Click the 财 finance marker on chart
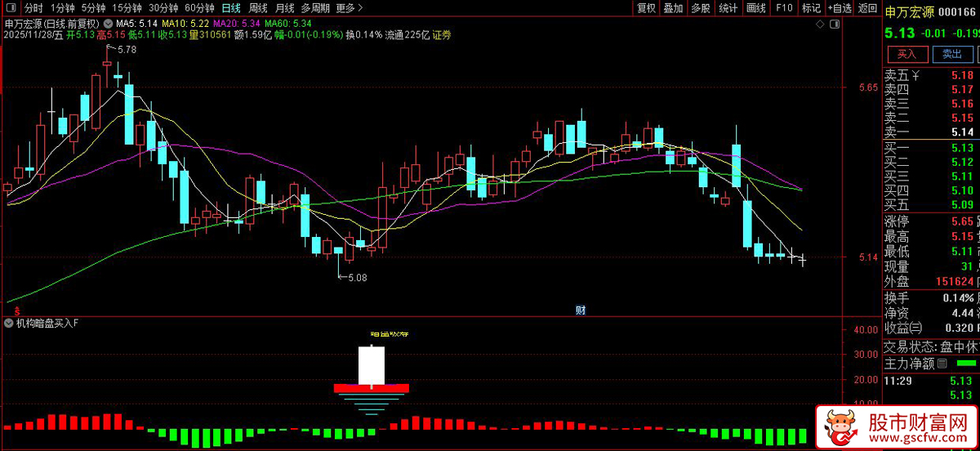The image size is (980, 451). 580,310
